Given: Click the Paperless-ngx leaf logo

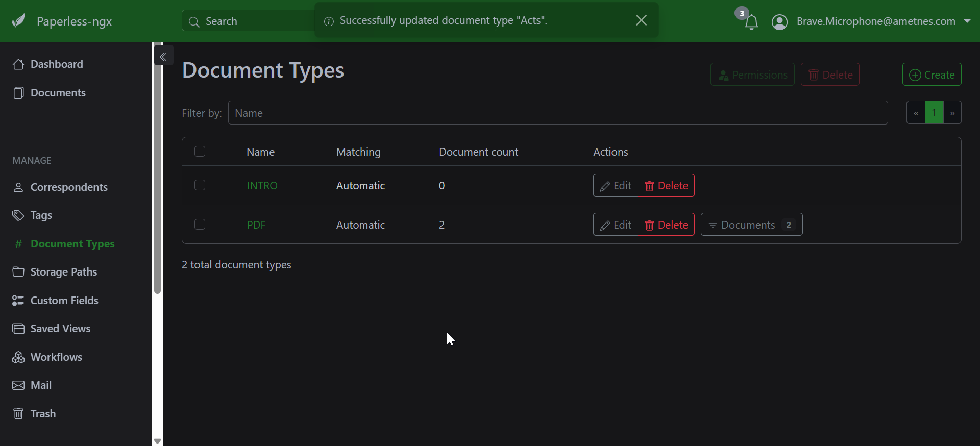Looking at the screenshot, I should (x=19, y=21).
